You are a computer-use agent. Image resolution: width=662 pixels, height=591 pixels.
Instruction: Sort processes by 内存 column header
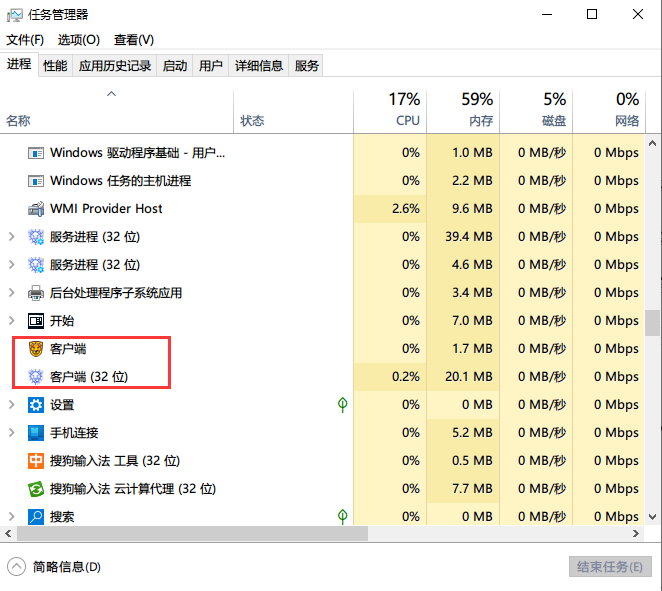[463, 111]
